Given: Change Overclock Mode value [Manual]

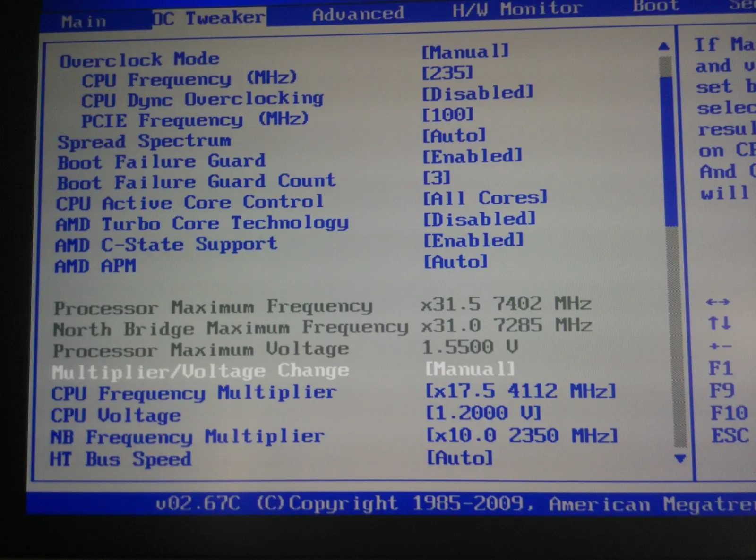Looking at the screenshot, I should 465,51.
